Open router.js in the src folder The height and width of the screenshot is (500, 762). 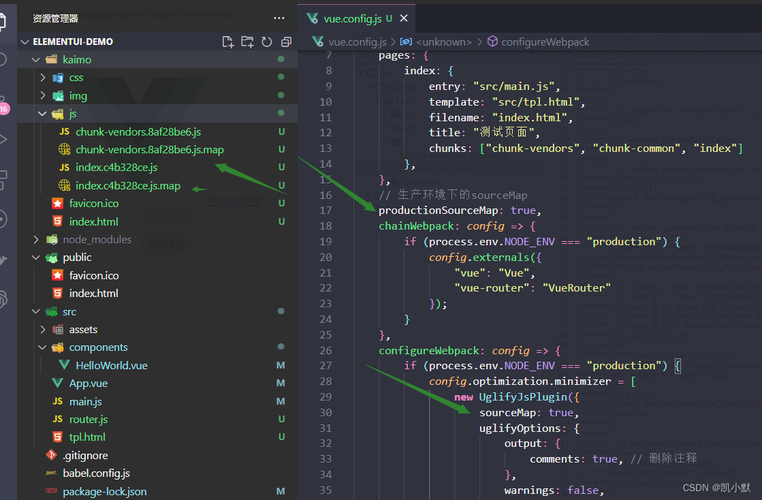[x=88, y=419]
